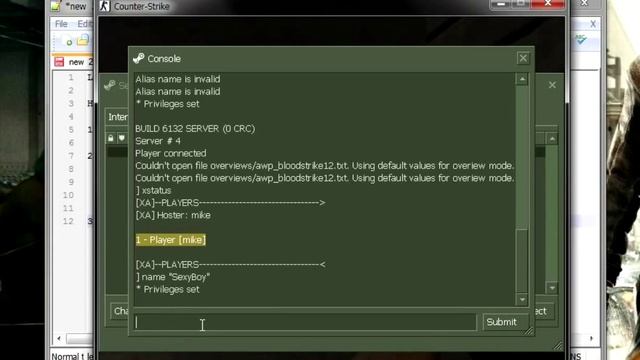Click the 'Server # 4' console line
This screenshot has height=360, width=640.
(158, 141)
